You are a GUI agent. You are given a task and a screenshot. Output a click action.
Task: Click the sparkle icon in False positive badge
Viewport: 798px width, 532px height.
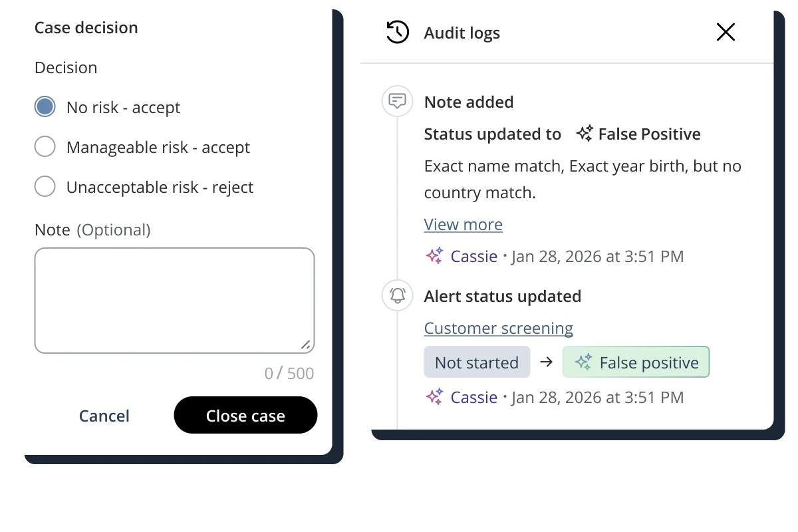point(583,362)
